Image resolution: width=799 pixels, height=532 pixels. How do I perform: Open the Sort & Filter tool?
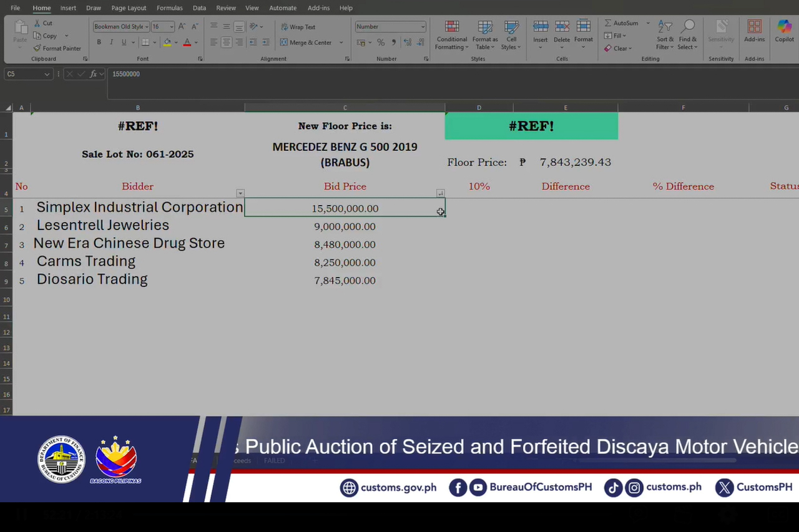(665, 35)
